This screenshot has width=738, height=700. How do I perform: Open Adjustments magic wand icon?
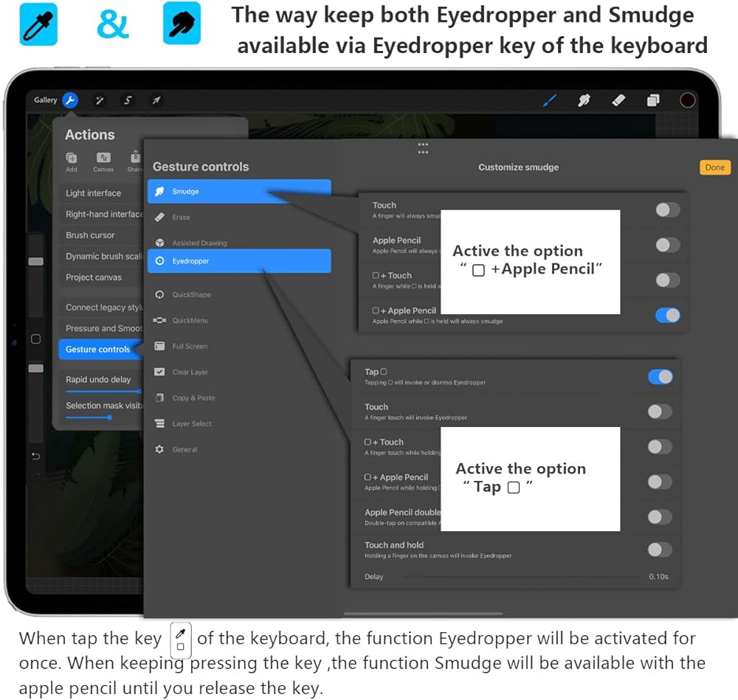point(100,100)
